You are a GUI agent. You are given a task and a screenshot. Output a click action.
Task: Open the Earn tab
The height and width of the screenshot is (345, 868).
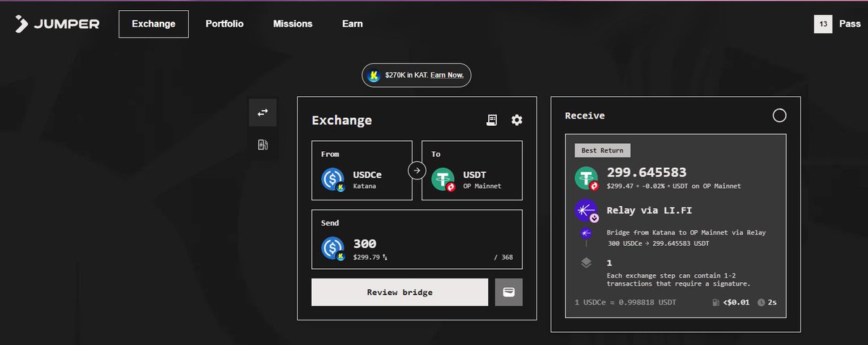coord(352,24)
